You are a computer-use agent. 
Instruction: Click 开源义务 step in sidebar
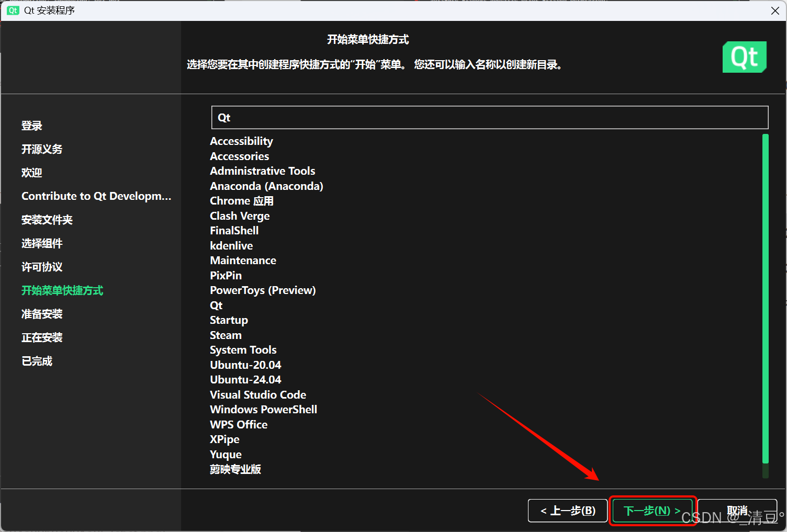click(x=42, y=149)
